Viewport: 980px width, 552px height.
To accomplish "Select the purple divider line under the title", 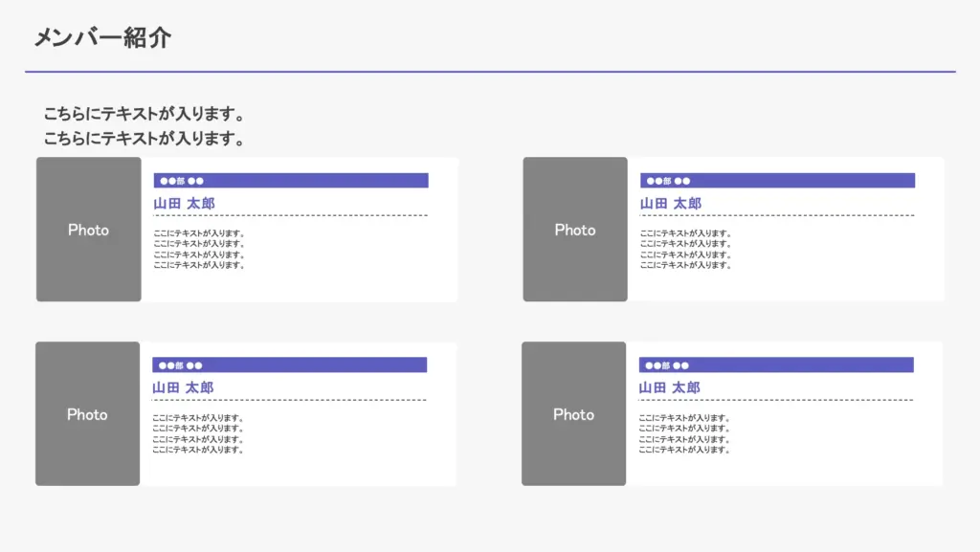I will 490,72.
